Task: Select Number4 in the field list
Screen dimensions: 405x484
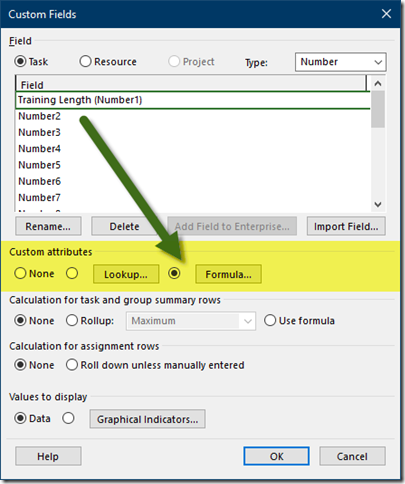Action: (39, 148)
